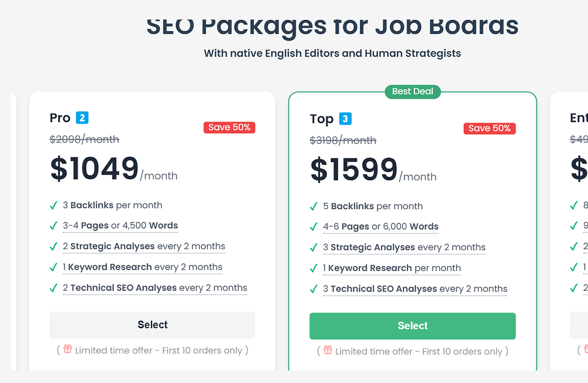Click the blue number 2 badge beside Pro
The height and width of the screenshot is (383, 588).
[x=82, y=118]
